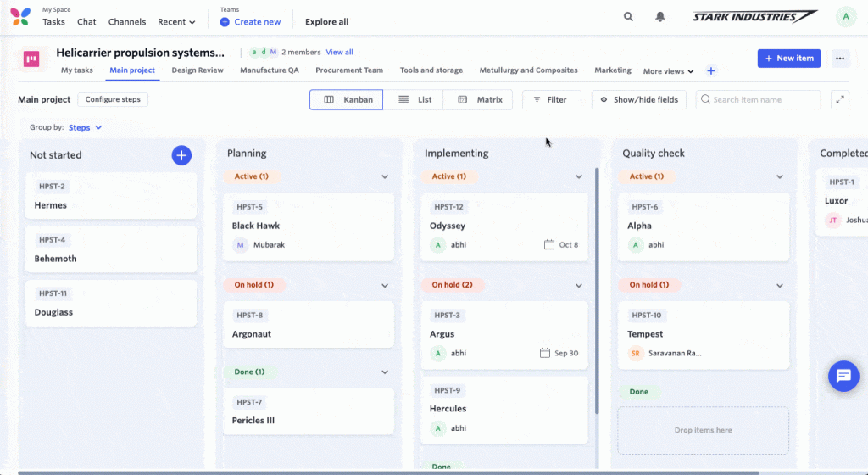The image size is (868, 475).
Task: Open the Argonaut card
Action: tap(309, 325)
